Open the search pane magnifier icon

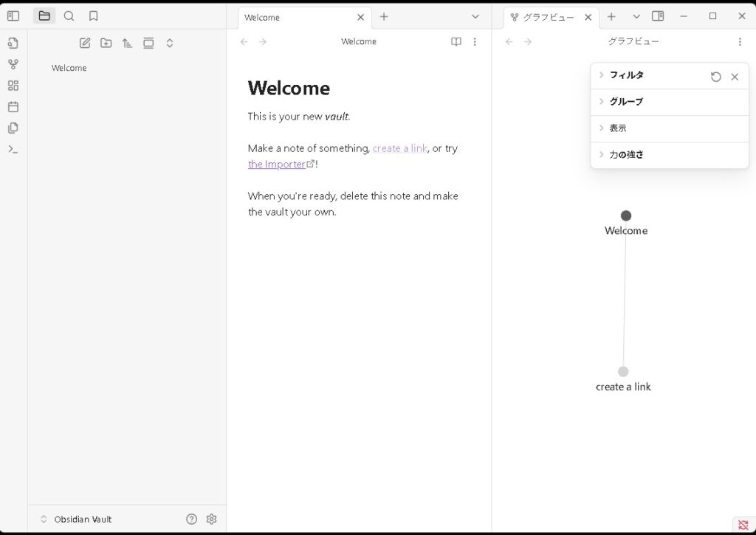point(69,15)
